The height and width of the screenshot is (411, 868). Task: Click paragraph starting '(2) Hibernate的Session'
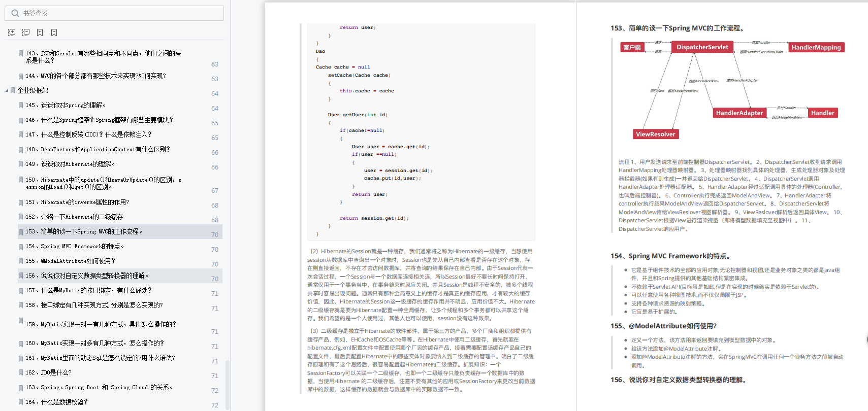[x=421, y=285]
